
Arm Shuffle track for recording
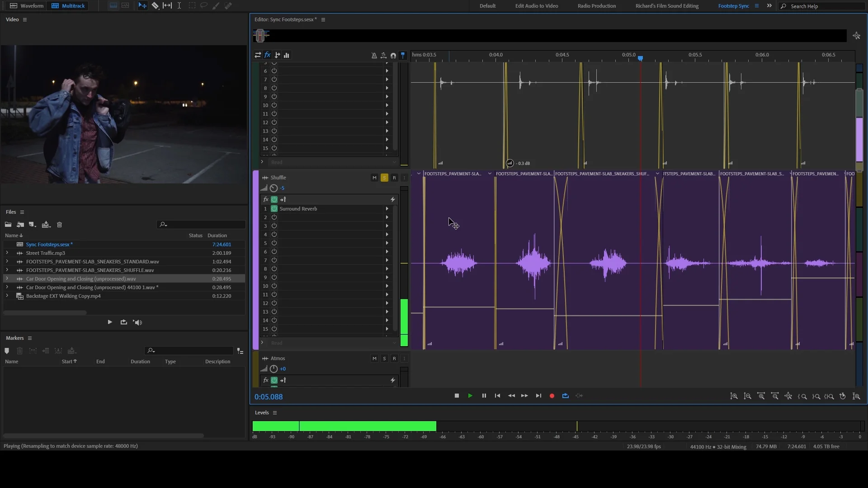click(x=394, y=178)
